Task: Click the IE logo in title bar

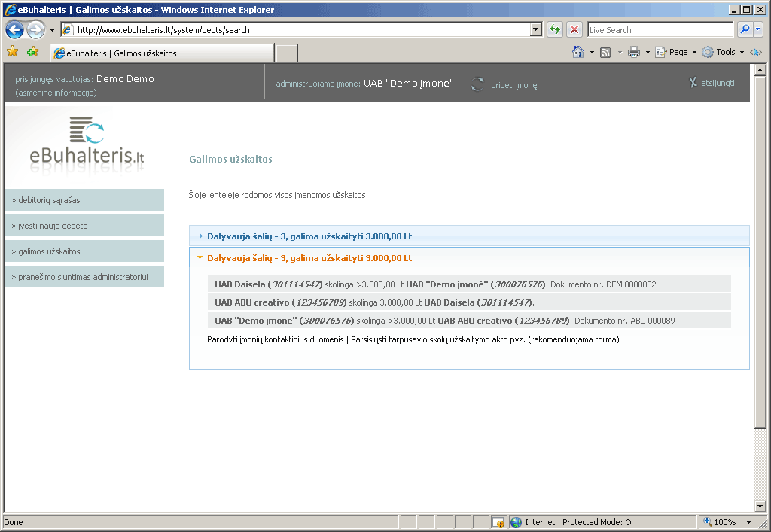Action: pyautogui.click(x=10, y=9)
